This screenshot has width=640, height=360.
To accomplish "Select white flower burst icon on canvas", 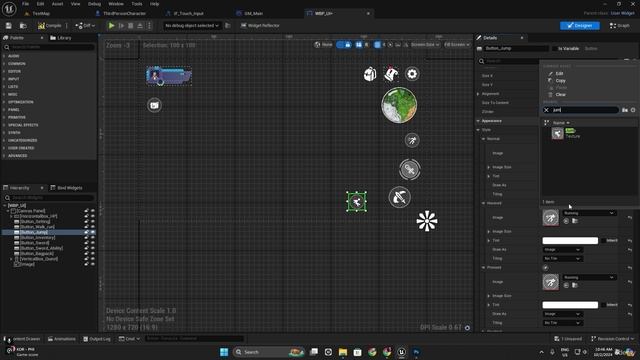I will pos(427,221).
